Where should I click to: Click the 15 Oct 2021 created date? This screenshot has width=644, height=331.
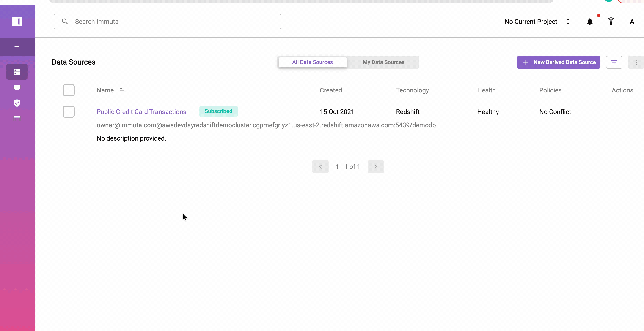pos(337,112)
